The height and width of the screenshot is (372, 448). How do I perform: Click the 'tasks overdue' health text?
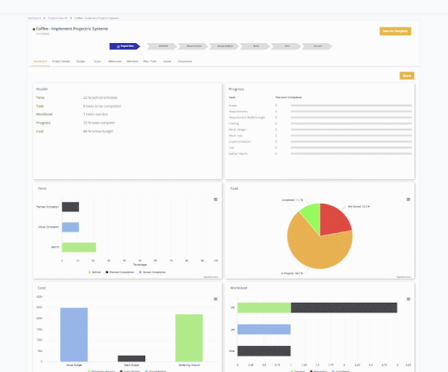(x=96, y=114)
